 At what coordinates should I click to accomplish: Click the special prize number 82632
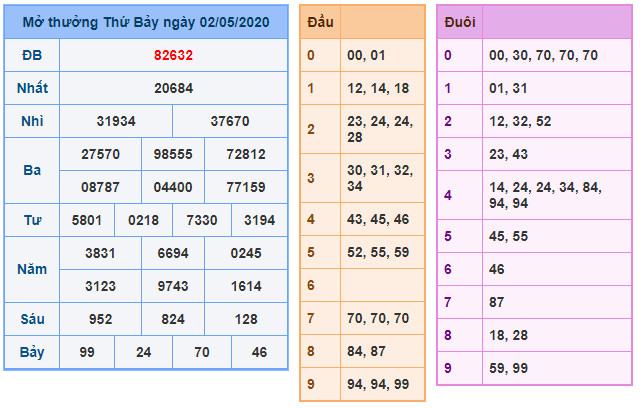click(173, 55)
